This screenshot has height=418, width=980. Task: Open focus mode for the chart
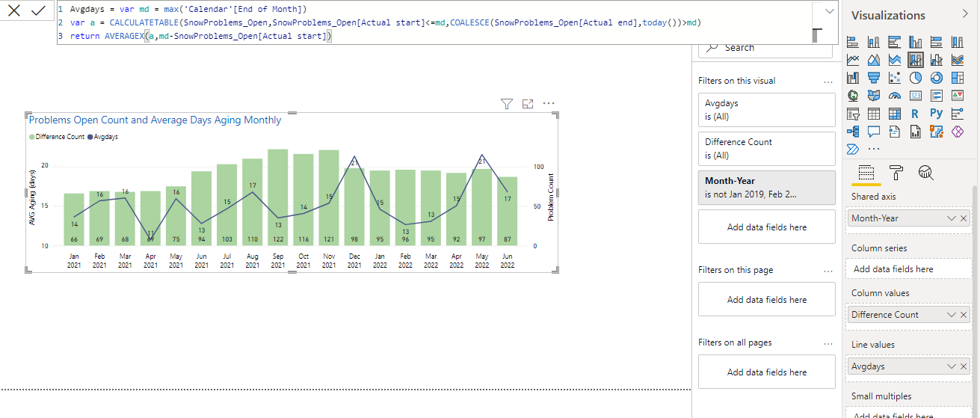(528, 104)
